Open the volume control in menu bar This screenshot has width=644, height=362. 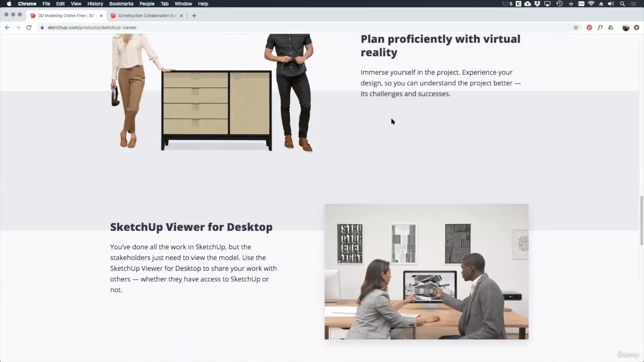coord(611,4)
